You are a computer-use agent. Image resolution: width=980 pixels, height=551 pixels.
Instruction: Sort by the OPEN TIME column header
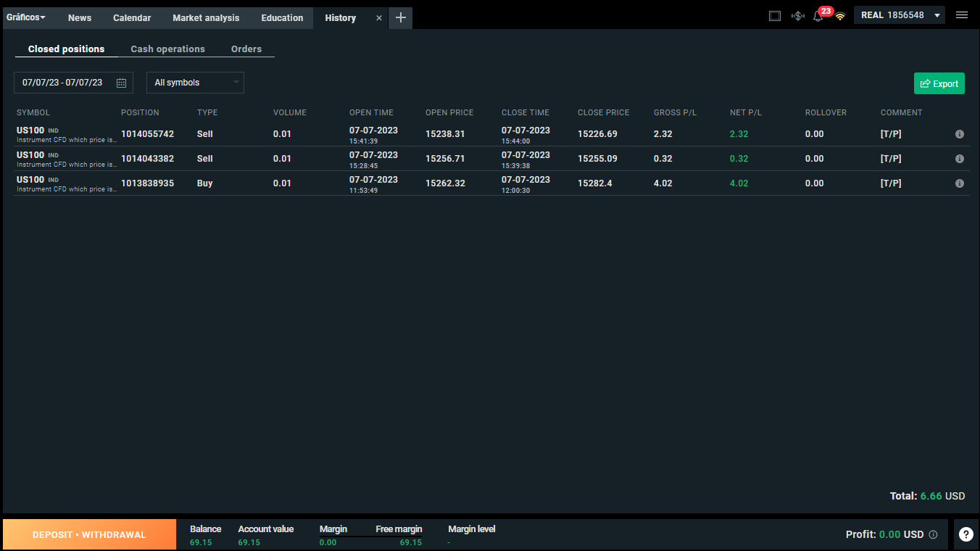(372, 112)
